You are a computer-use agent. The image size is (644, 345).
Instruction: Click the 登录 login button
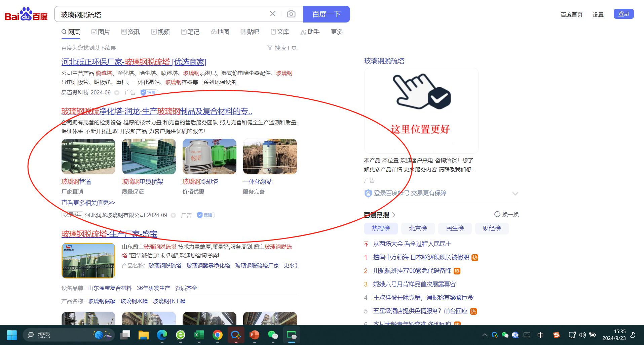pos(623,14)
